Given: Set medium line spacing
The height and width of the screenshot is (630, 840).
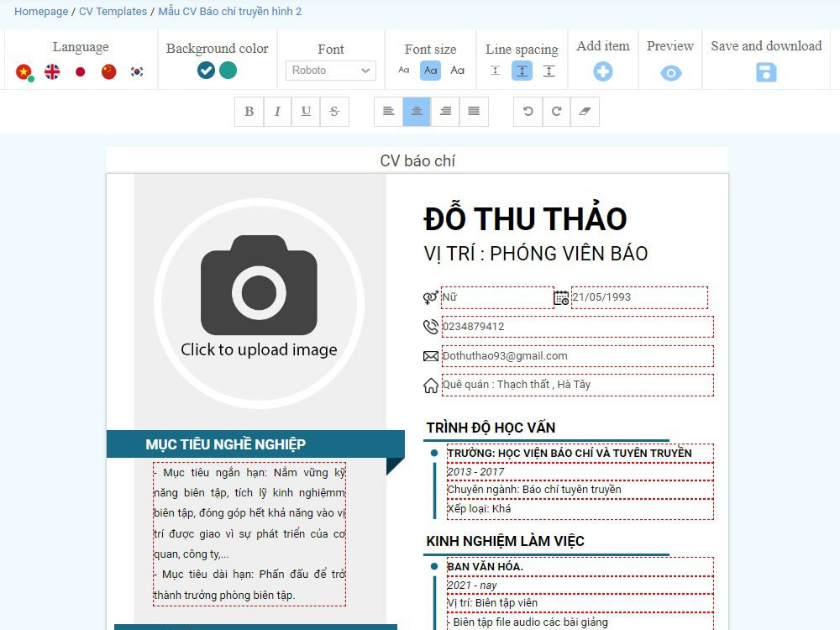Looking at the screenshot, I should click(x=522, y=71).
